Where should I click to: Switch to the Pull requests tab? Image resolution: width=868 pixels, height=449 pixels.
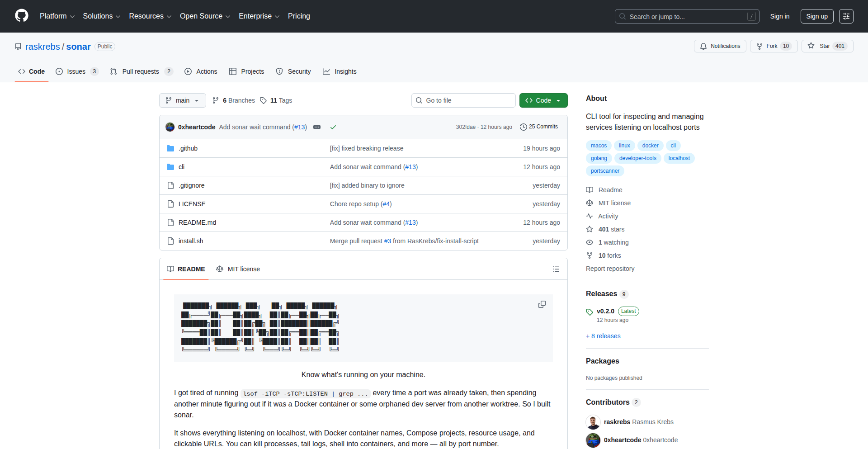142,71
